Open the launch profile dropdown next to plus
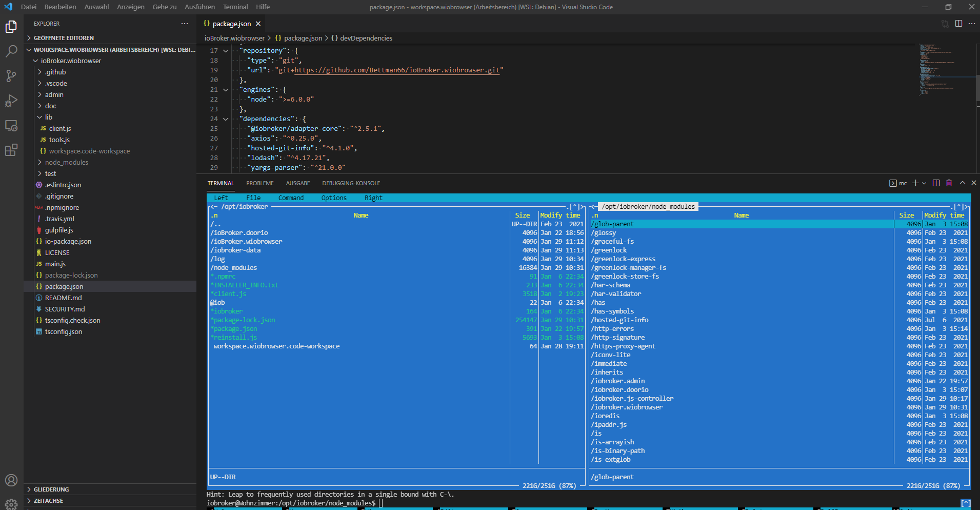Screen dimensions: 980x510 924,183
